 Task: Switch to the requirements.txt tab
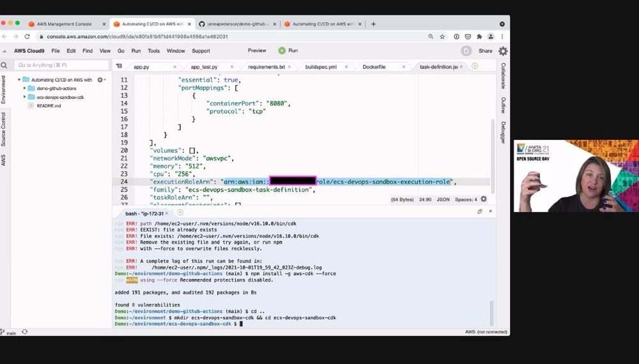[266, 67]
